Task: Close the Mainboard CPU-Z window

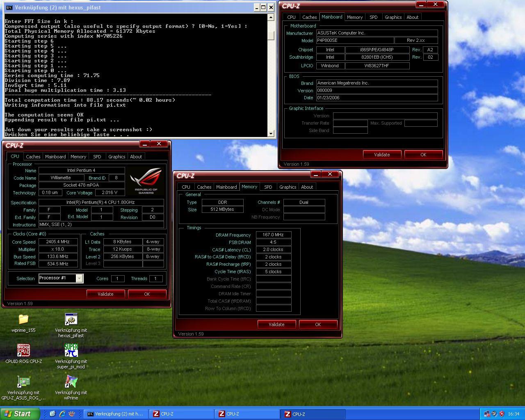Action: [436, 5]
